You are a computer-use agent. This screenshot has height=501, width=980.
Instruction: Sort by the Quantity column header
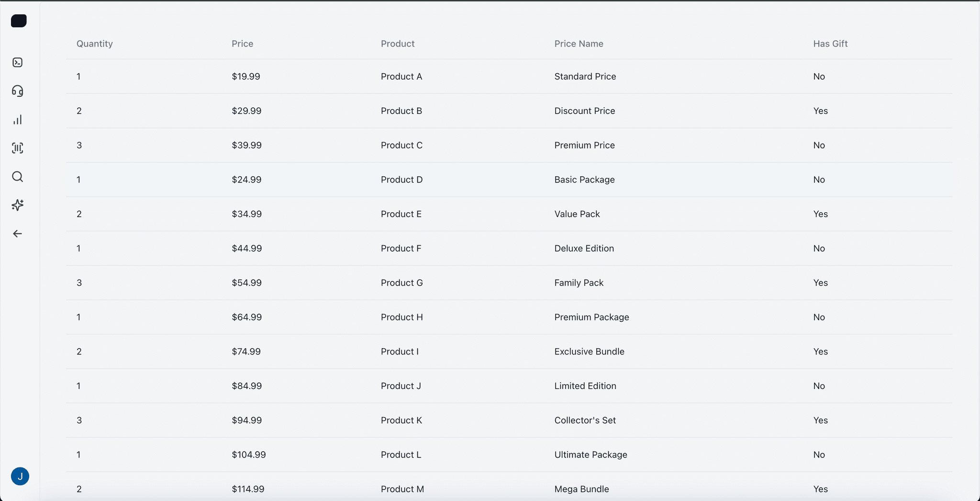coord(95,44)
